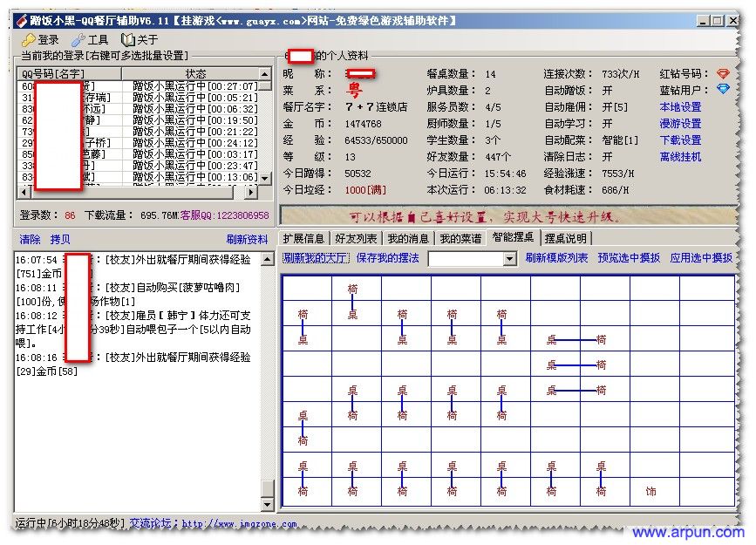Image resolution: width=756 pixels, height=545 pixels.
Task: Switch to the 扩展信息 tab
Action: tap(303, 238)
